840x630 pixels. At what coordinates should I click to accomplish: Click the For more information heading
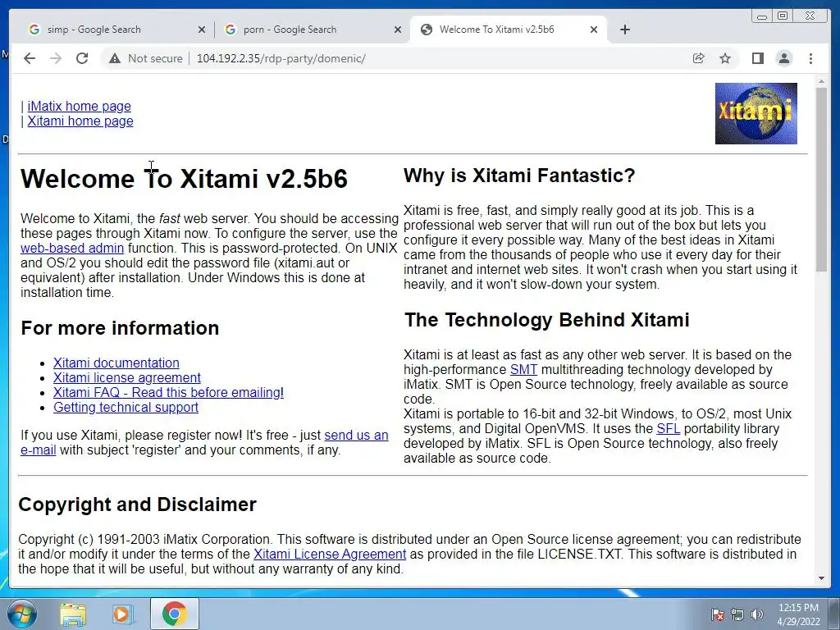(120, 328)
